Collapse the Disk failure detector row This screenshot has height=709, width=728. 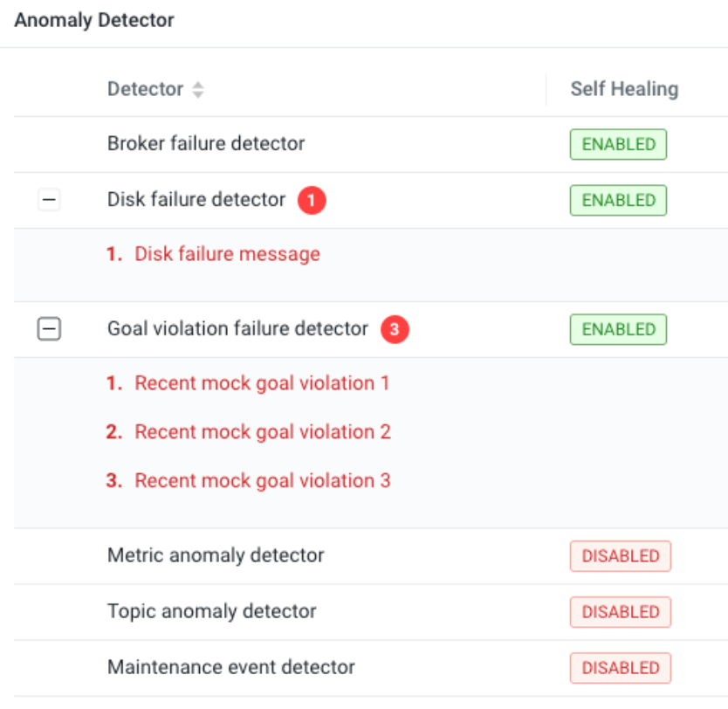point(50,200)
